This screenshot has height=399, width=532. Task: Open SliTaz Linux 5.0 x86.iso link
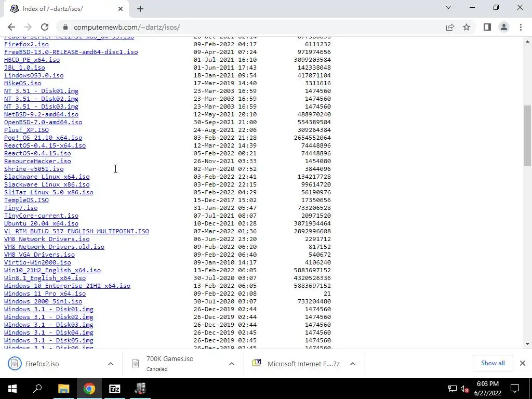(x=48, y=192)
